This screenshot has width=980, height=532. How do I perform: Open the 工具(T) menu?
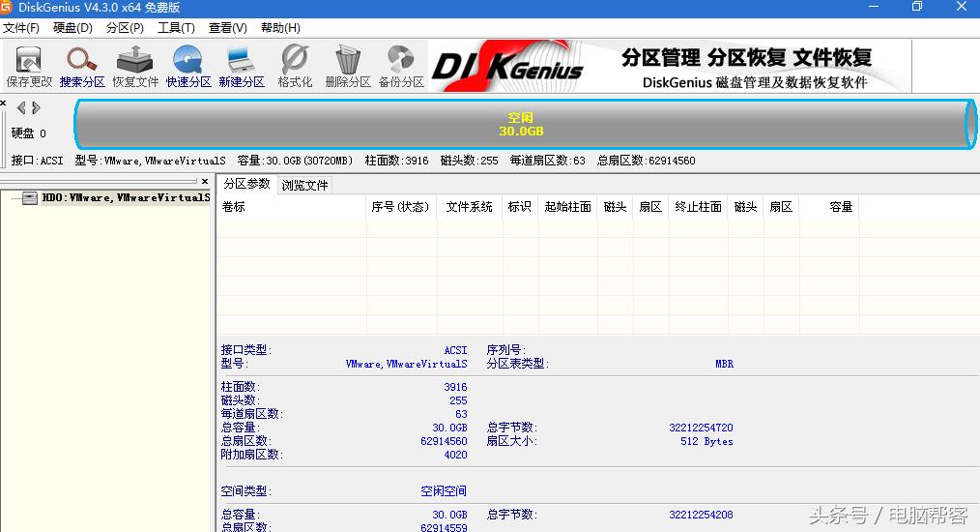[176, 27]
